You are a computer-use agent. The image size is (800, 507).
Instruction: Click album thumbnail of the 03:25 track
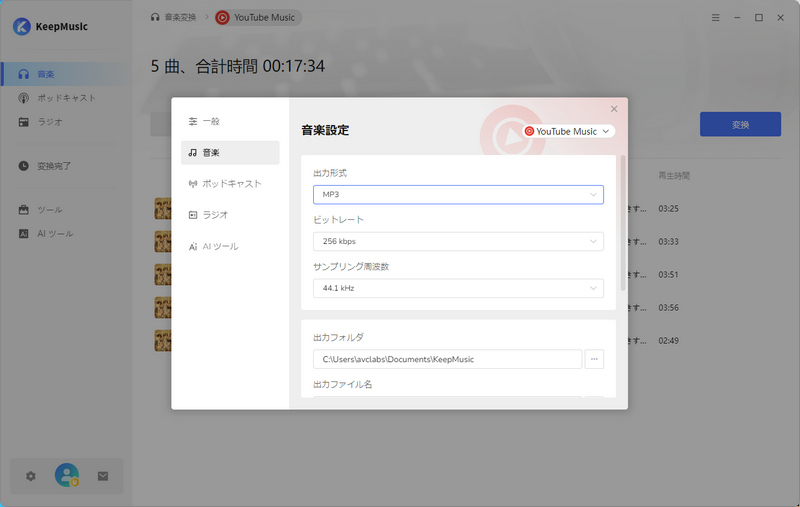(163, 209)
